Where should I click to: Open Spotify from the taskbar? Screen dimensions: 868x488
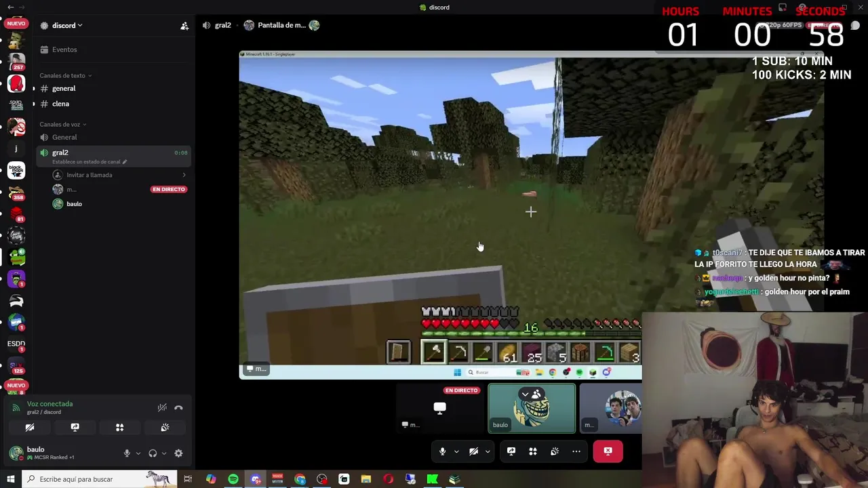tap(233, 479)
